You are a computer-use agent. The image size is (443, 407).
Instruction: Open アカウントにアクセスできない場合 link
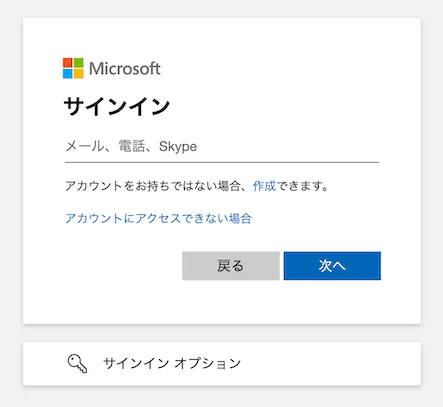[x=158, y=219]
